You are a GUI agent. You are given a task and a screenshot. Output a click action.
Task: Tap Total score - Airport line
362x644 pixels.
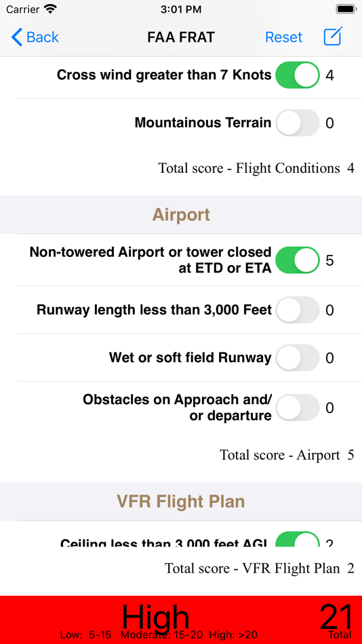tap(287, 455)
